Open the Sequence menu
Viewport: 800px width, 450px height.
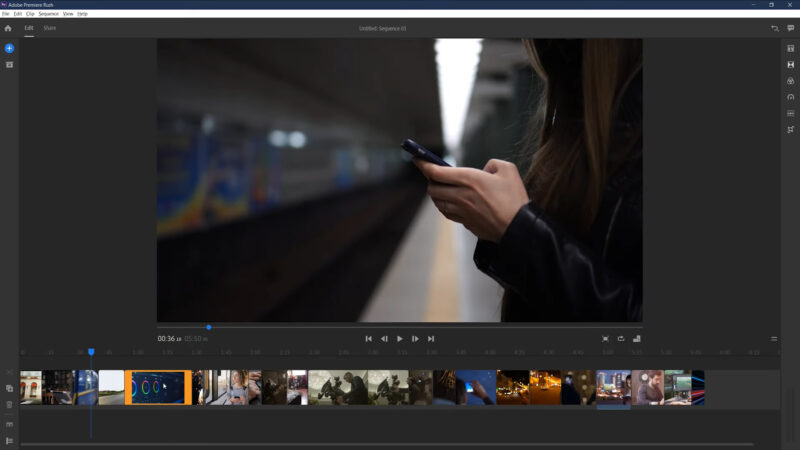click(x=48, y=14)
